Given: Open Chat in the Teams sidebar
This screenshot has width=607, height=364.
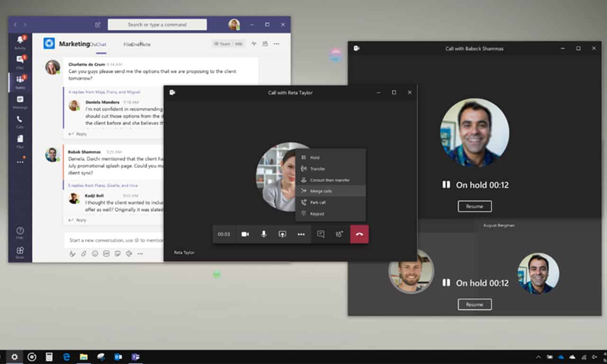Looking at the screenshot, I should (x=20, y=62).
